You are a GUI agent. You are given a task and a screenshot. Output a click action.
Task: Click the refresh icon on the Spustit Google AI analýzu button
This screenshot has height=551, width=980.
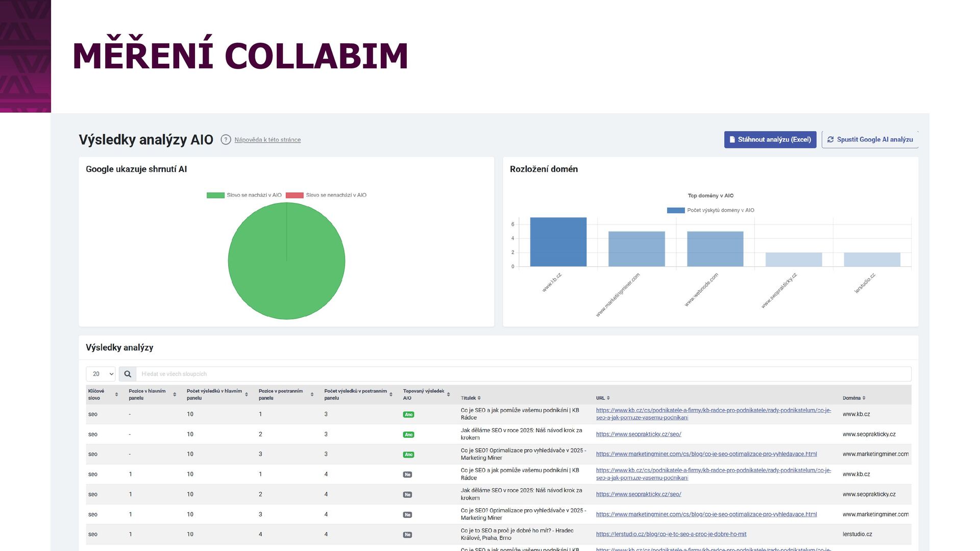[x=830, y=139]
